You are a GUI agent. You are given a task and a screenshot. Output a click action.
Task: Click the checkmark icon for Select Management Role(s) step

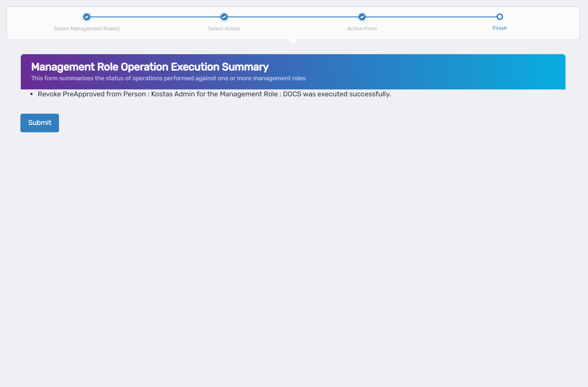86,16
